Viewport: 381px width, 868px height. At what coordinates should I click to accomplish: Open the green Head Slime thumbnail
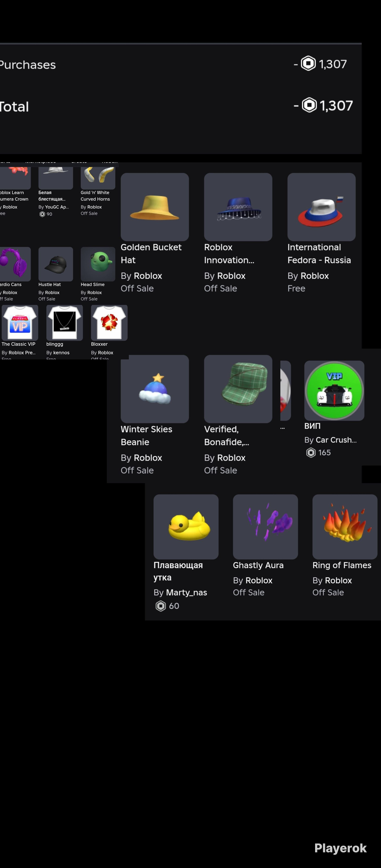98,264
